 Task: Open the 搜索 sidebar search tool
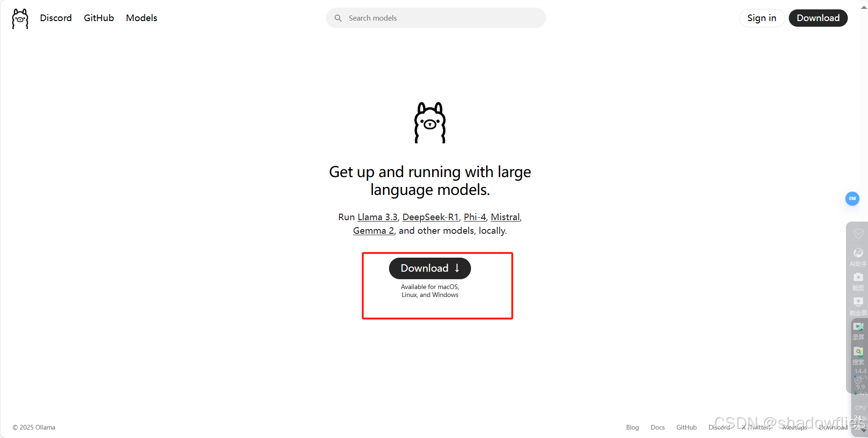858,356
